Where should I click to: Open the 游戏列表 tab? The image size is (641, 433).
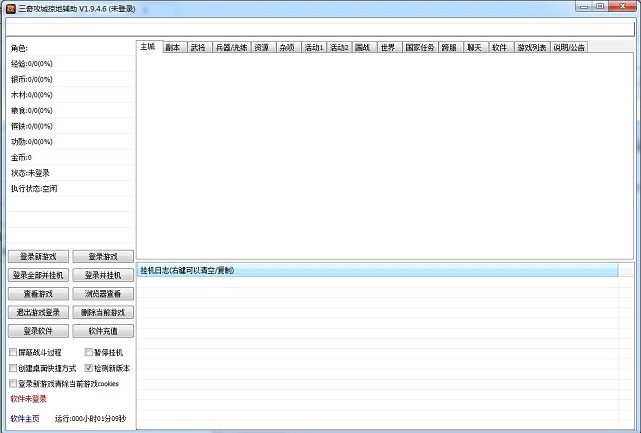click(x=531, y=47)
